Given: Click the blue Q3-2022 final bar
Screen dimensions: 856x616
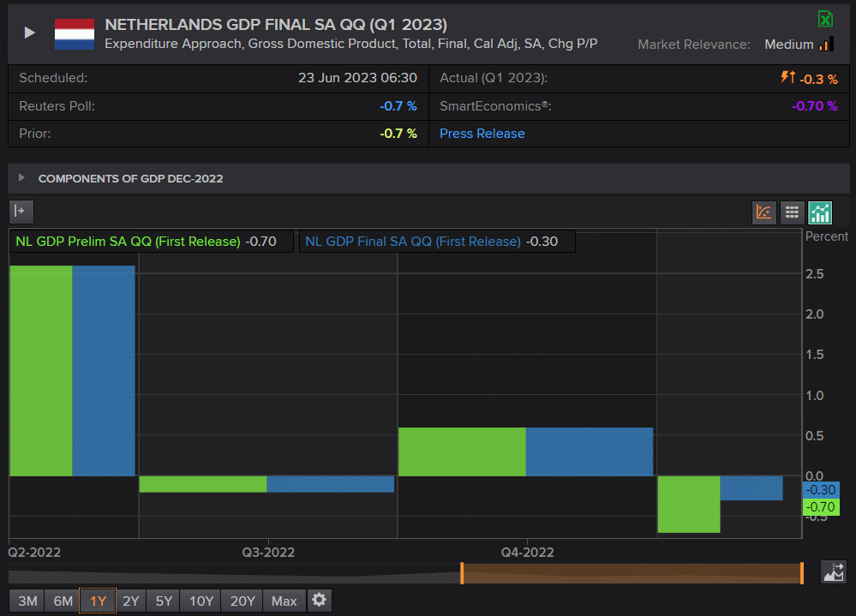Looking at the screenshot, I should (x=330, y=485).
